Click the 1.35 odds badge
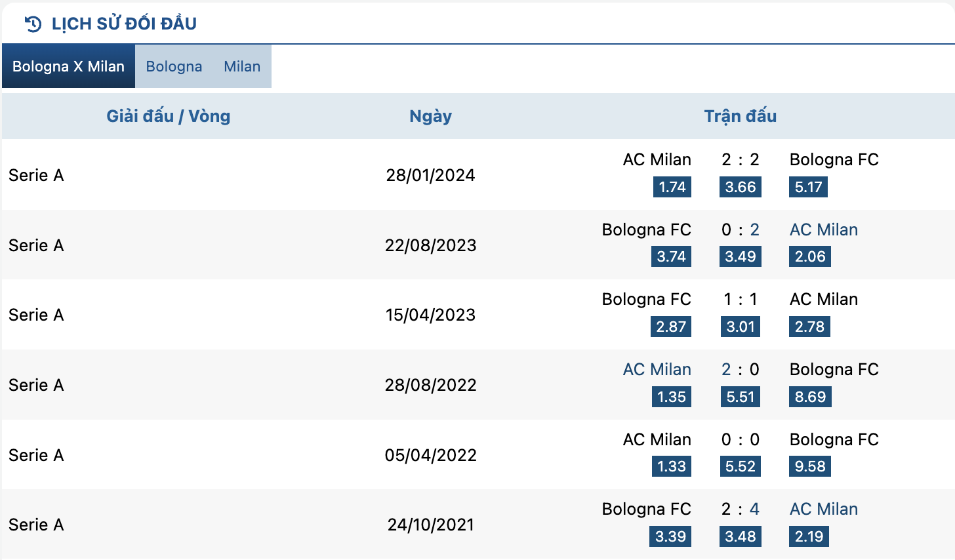 point(672,397)
